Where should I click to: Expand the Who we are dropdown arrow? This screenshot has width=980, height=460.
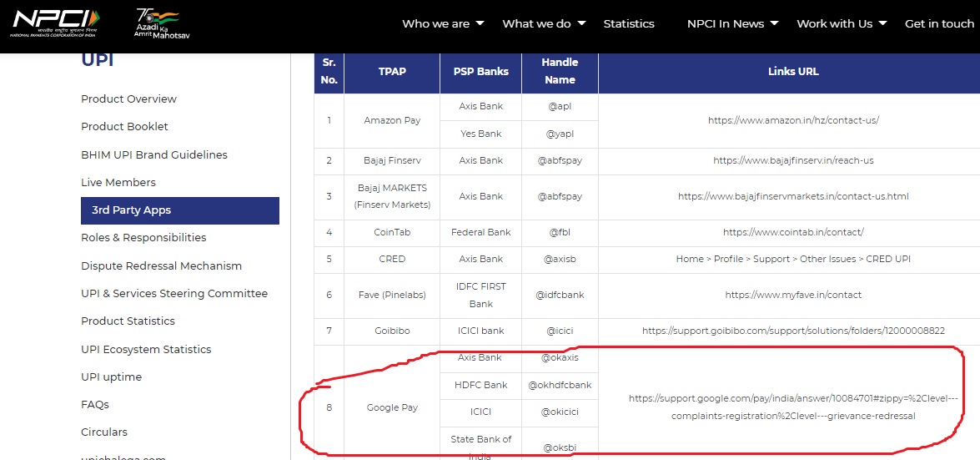(480, 23)
